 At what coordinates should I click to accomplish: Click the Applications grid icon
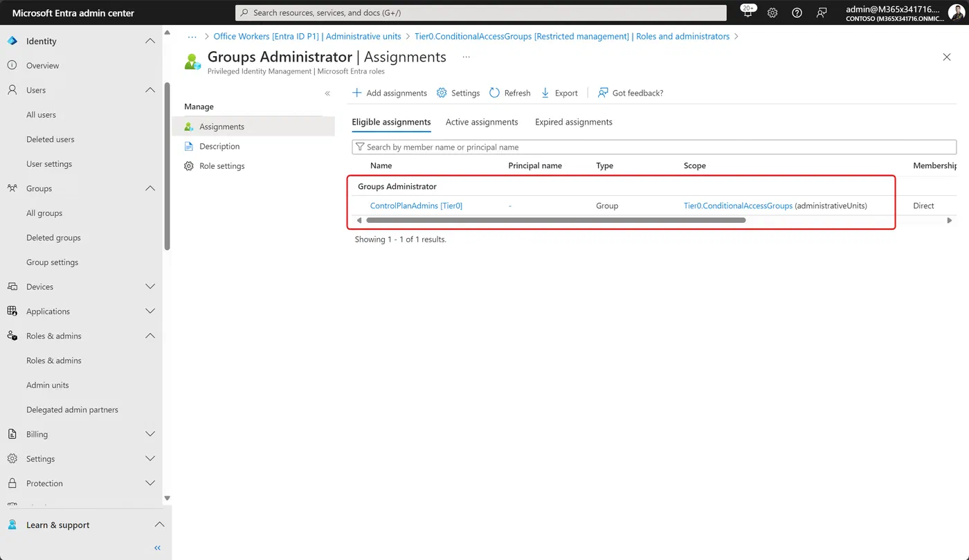12,311
